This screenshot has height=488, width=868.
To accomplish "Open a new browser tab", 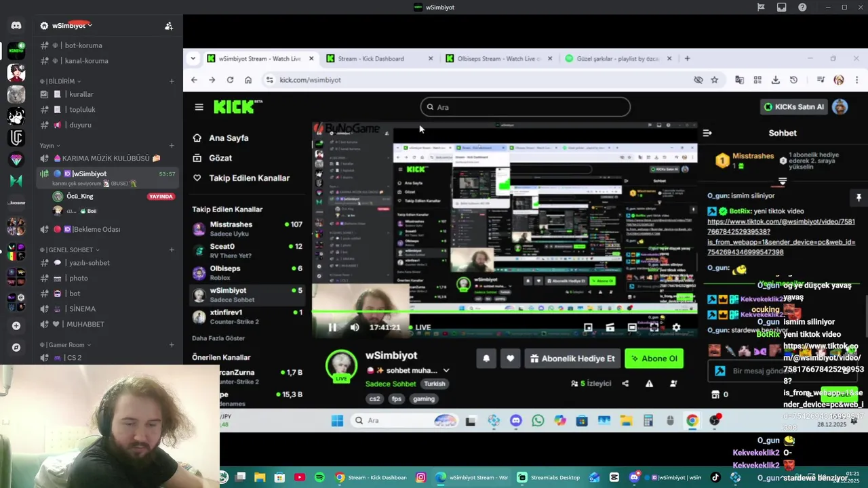I will point(687,58).
